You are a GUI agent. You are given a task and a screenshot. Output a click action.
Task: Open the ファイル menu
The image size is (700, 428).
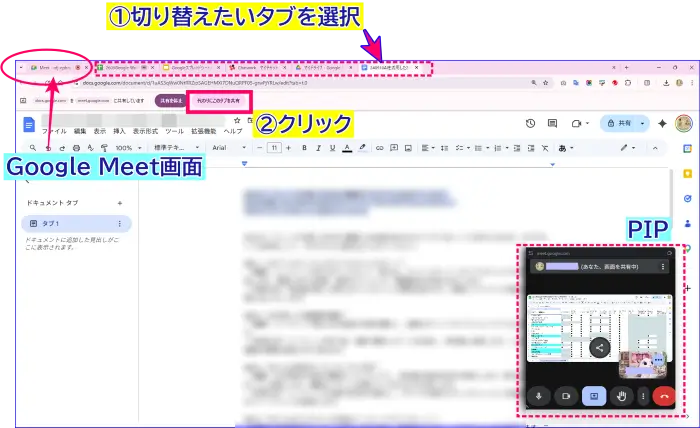pos(54,131)
